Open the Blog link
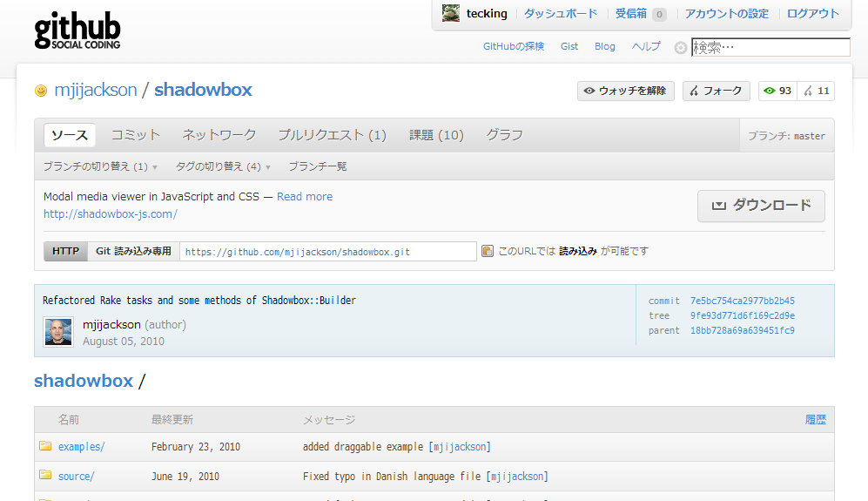This screenshot has height=501, width=868. (x=604, y=46)
